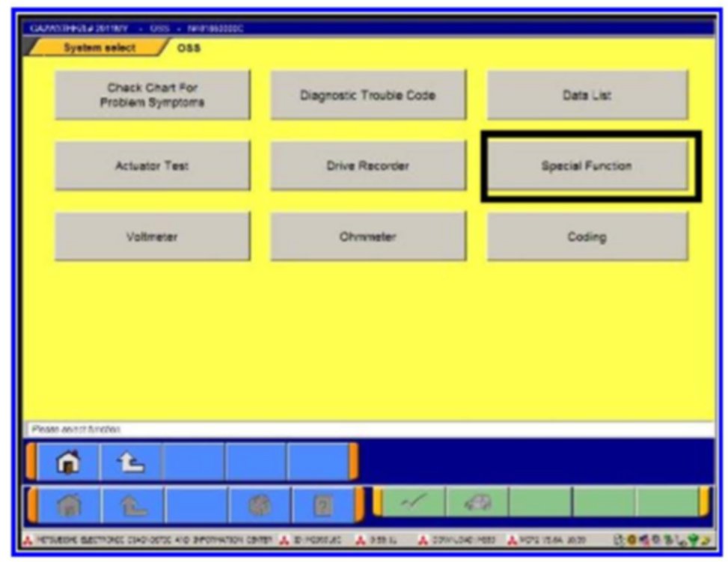Image resolution: width=728 pixels, height=562 pixels.
Task: Click the car icon in the green toolbar
Action: pyautogui.click(x=476, y=501)
